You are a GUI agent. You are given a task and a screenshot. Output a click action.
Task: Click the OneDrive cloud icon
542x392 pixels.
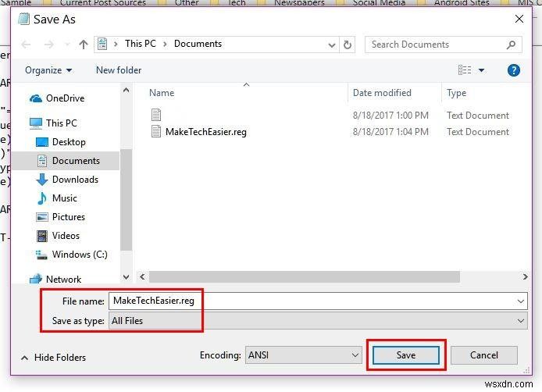coord(36,99)
